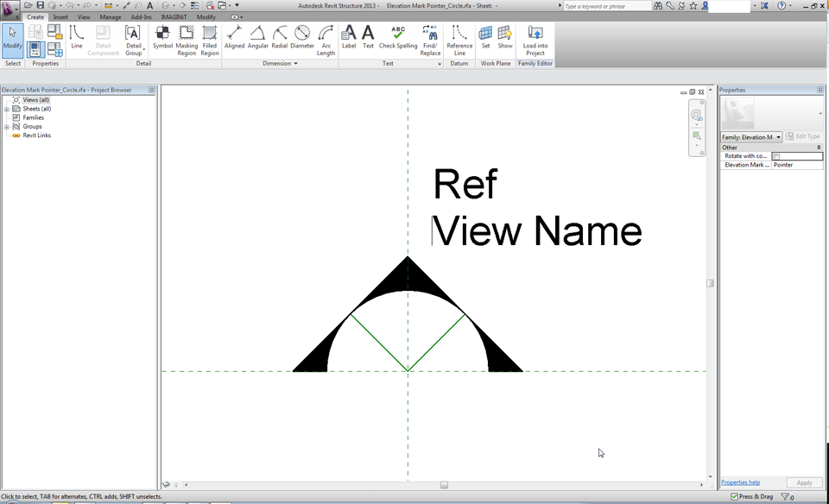Select the Symbol tool

coord(162,38)
